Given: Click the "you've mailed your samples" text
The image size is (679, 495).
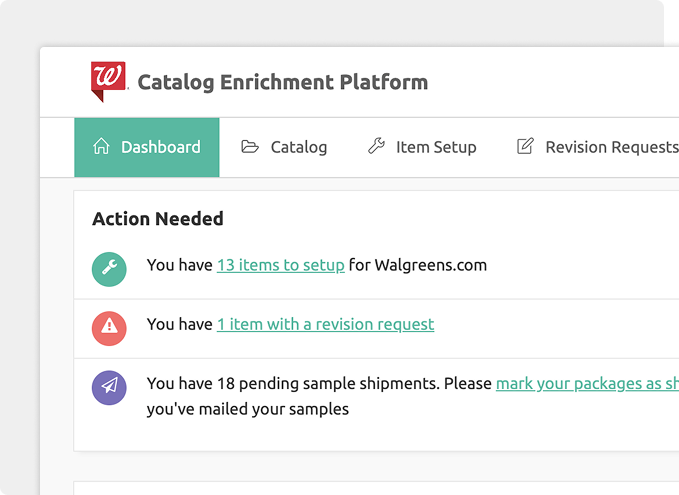Looking at the screenshot, I should pyautogui.click(x=247, y=408).
